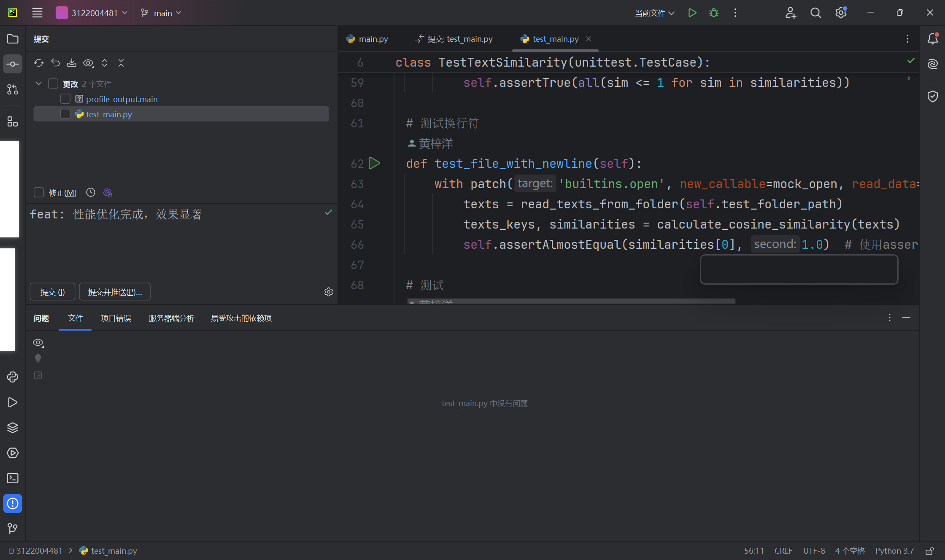Open the Run tool window in sidebar
Viewport: 945px width, 560px height.
13,402
